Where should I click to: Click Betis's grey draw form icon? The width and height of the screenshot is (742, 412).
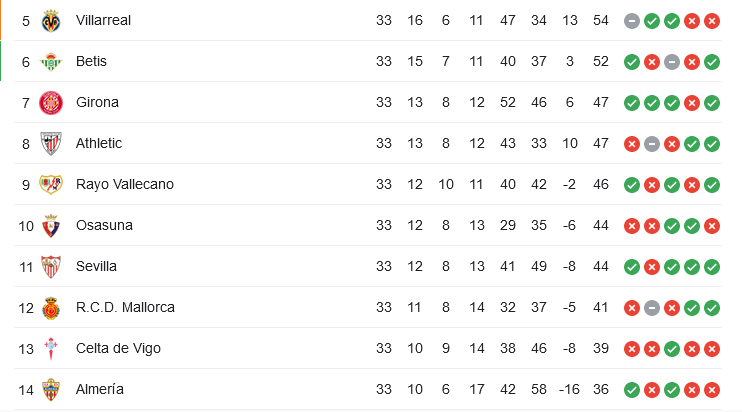pyautogui.click(x=671, y=62)
